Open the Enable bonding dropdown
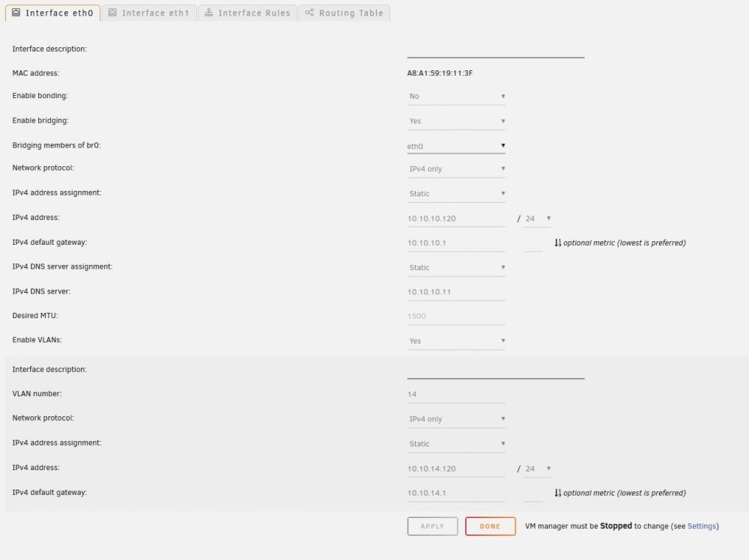749x560 pixels. point(456,97)
